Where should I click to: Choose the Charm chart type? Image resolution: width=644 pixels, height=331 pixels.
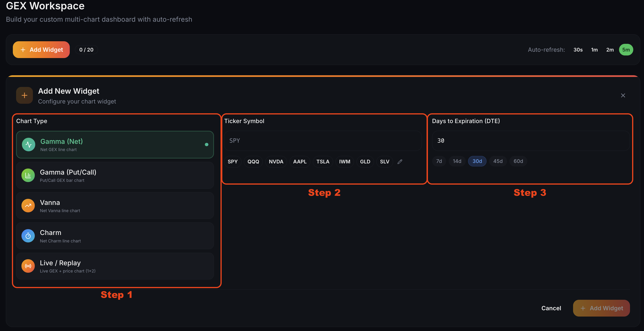[115, 236]
